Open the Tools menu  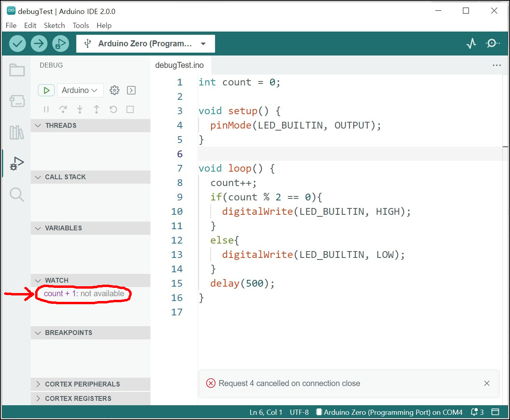(x=81, y=26)
